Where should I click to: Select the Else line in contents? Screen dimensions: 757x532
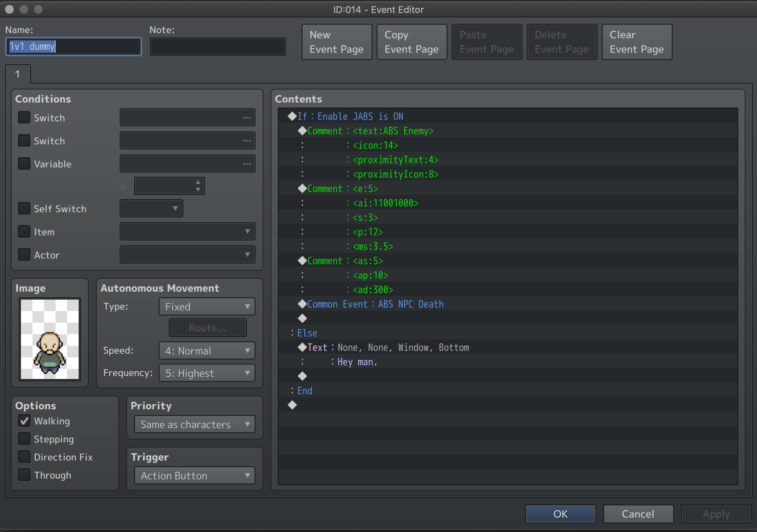tap(508, 333)
